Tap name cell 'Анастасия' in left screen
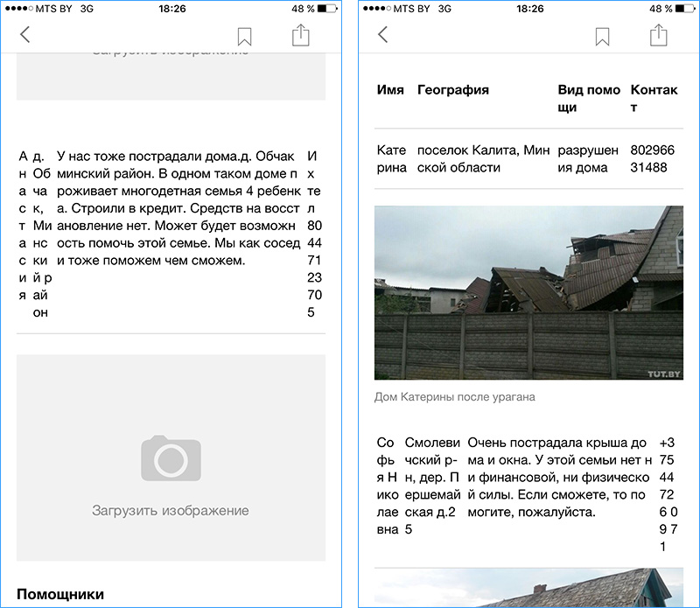Screen dimensions: 700x608 click(23, 226)
